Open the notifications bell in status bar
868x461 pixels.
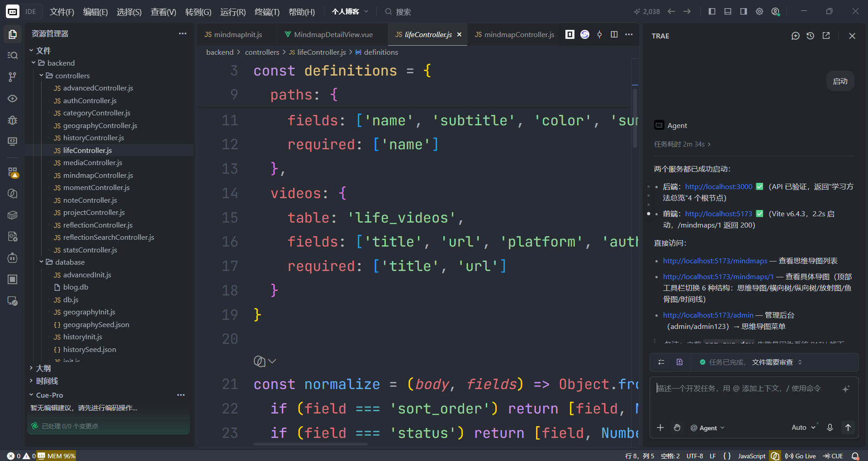(855, 456)
